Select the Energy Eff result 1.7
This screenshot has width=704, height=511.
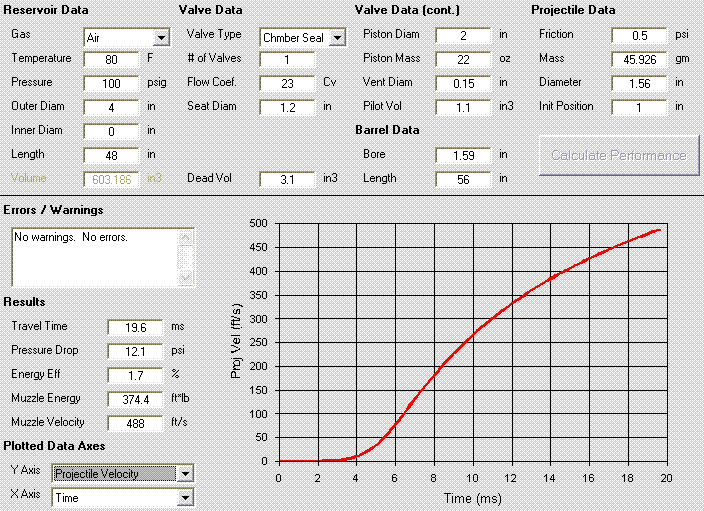click(135, 375)
